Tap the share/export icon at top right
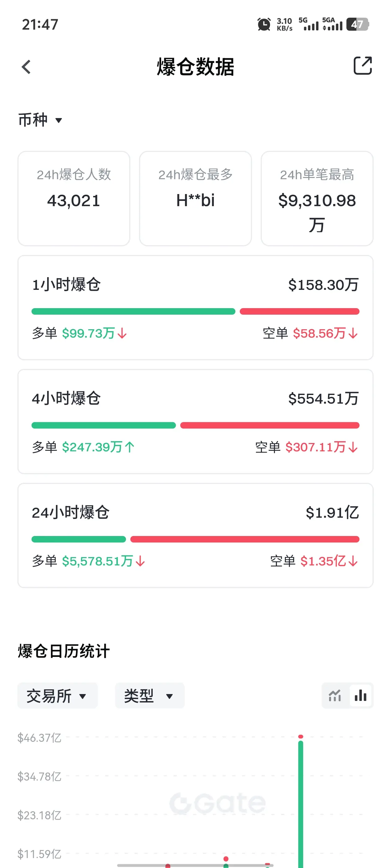The image size is (391, 868). [362, 66]
